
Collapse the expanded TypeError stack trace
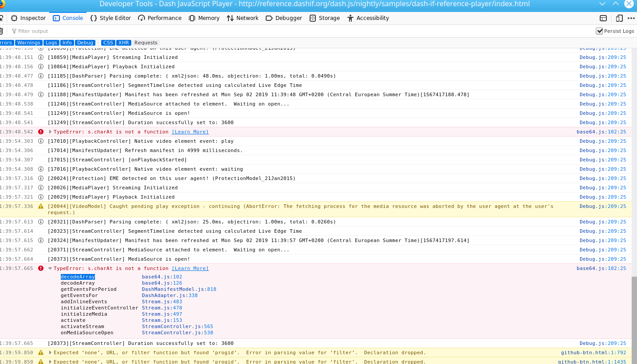pos(50,269)
